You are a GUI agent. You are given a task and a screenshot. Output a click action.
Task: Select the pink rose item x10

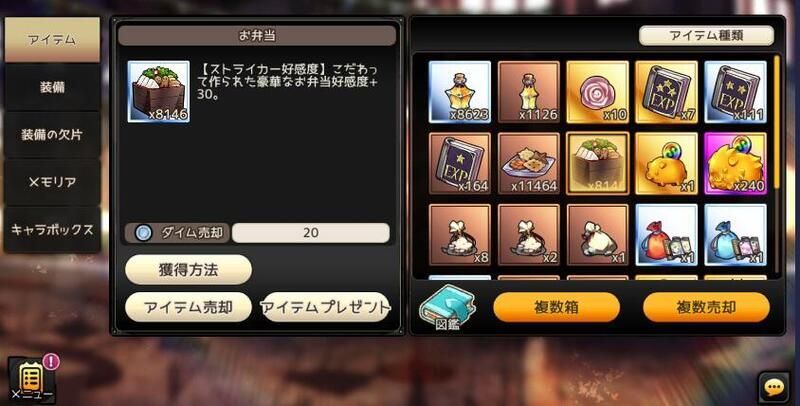coord(597,92)
